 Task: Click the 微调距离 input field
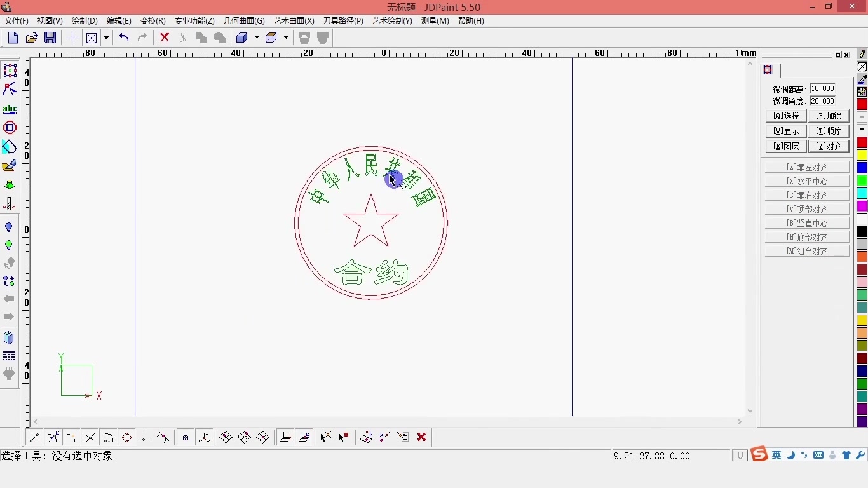(822, 89)
